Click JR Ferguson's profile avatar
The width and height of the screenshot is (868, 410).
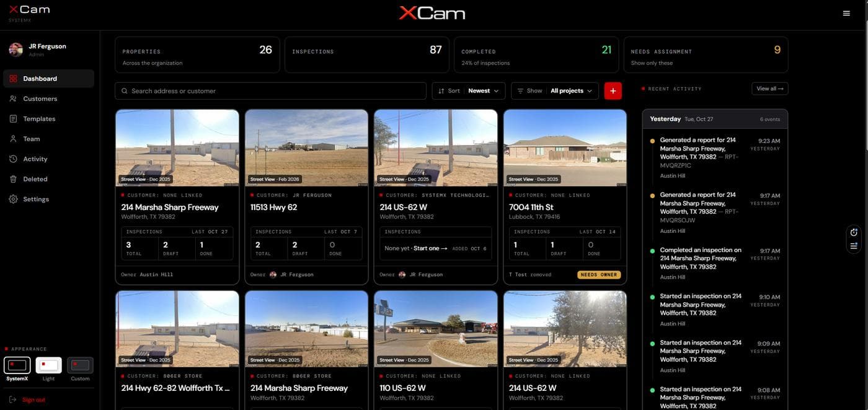[16, 50]
